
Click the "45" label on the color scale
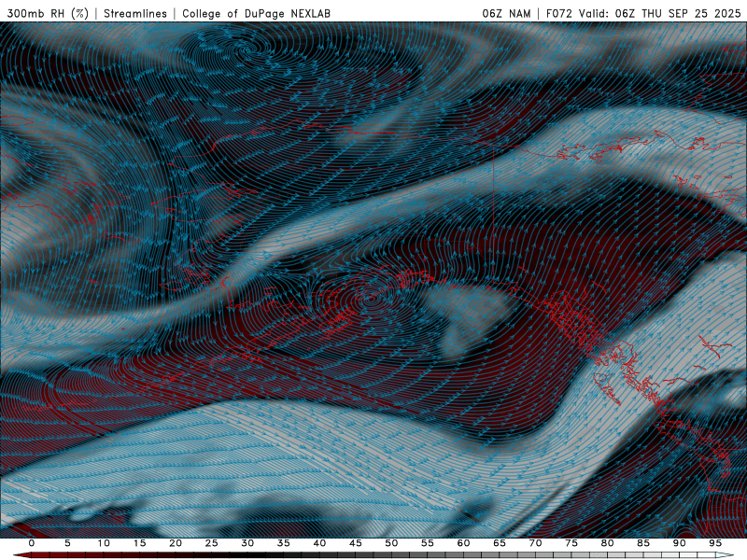click(356, 543)
